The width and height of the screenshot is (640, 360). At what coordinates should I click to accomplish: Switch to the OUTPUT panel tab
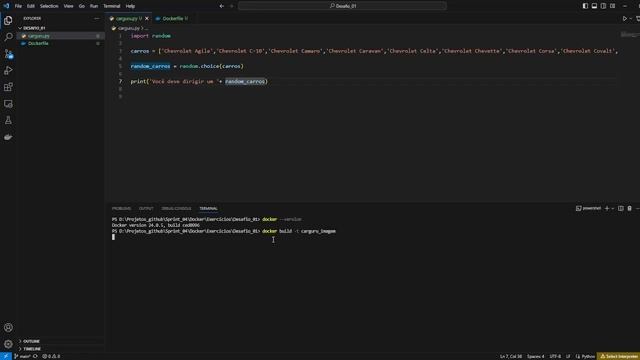(146, 209)
